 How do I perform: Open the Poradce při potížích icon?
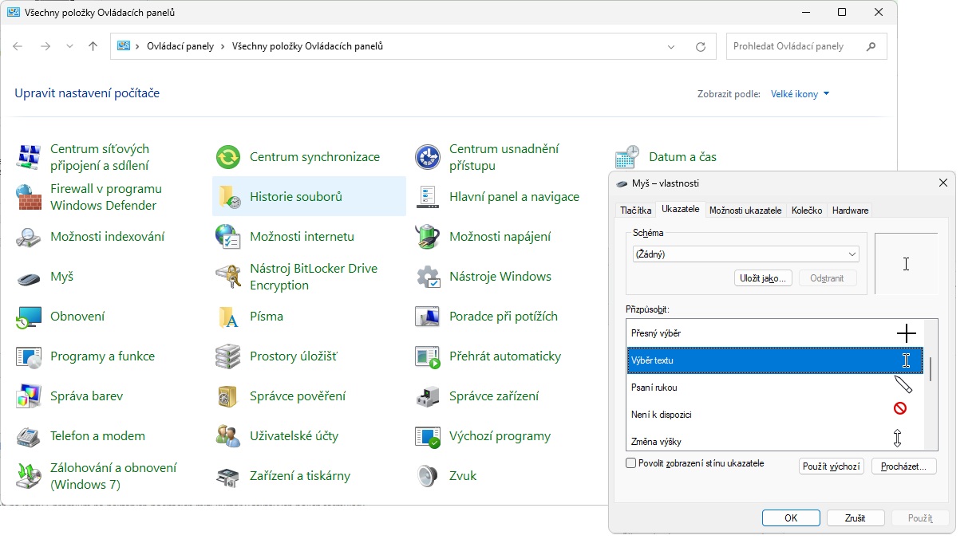[x=428, y=317]
